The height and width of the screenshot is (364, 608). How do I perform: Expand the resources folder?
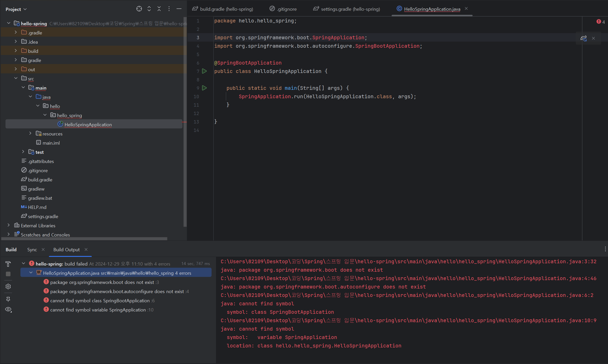click(x=30, y=133)
